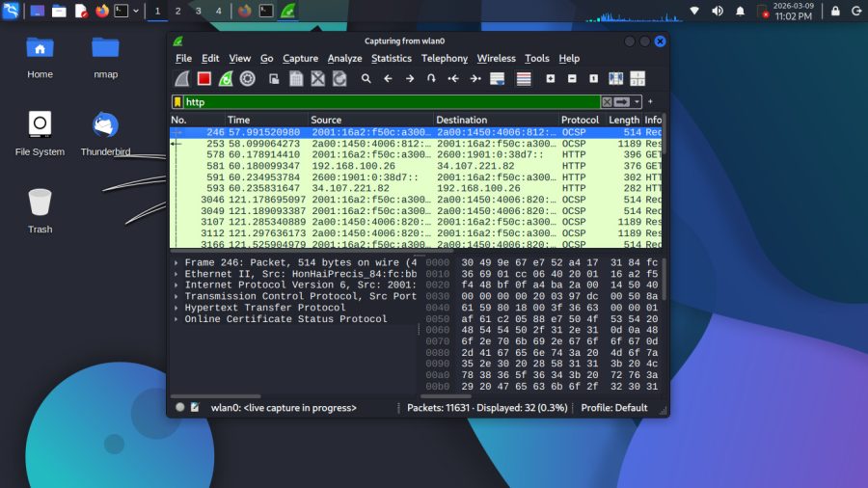The width and height of the screenshot is (868, 488).
Task: Restart the current capture
Action: pyautogui.click(x=226, y=79)
